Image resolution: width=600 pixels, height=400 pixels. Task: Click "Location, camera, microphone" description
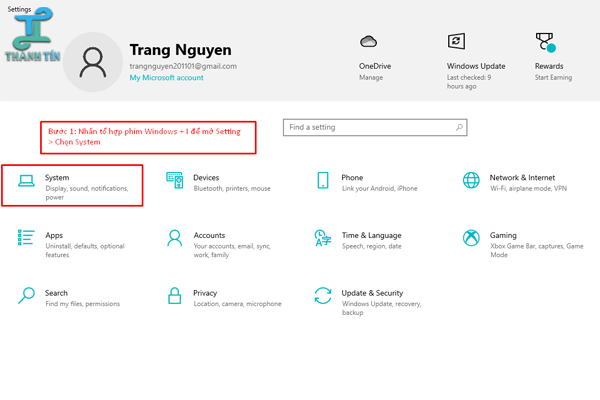[237, 304]
